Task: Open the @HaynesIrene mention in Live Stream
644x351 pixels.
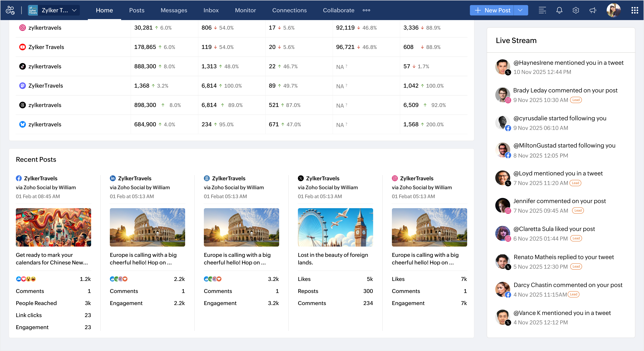Action: (x=568, y=63)
